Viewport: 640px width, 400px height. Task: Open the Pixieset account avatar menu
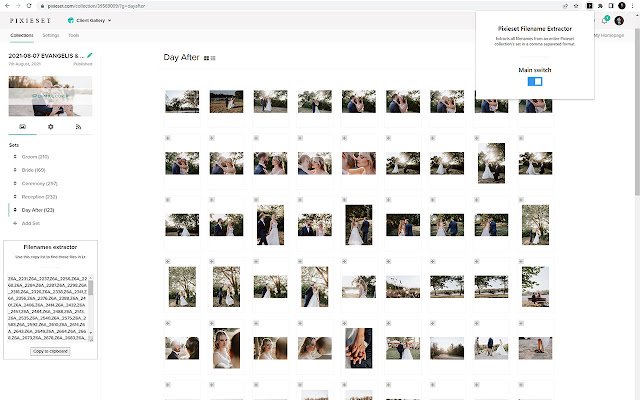pyautogui.click(x=619, y=20)
